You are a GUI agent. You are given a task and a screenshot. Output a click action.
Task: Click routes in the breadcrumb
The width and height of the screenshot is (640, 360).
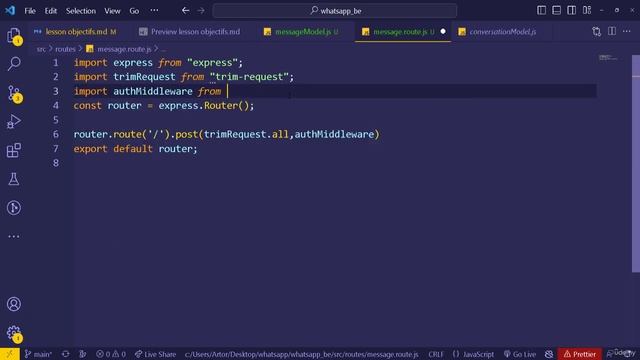[x=65, y=49]
